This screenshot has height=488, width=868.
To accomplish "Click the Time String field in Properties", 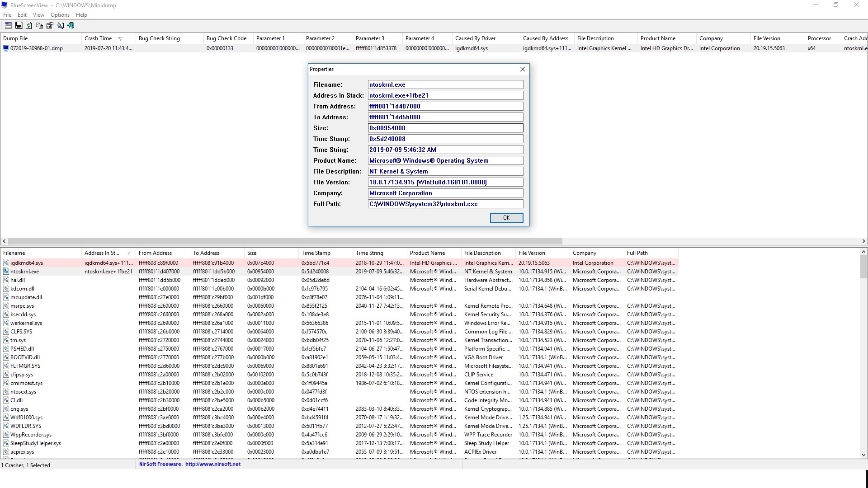I will 445,150.
